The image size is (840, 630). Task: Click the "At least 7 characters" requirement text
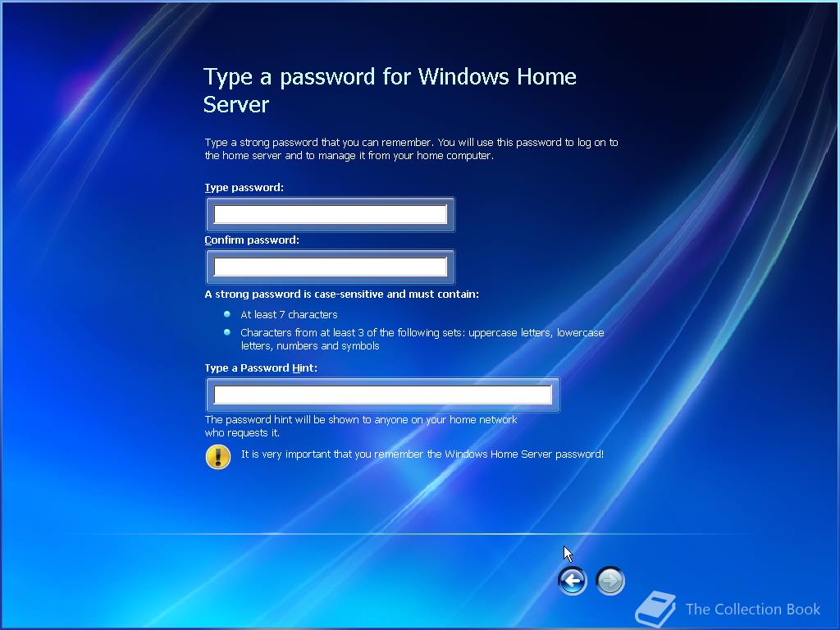(x=290, y=314)
